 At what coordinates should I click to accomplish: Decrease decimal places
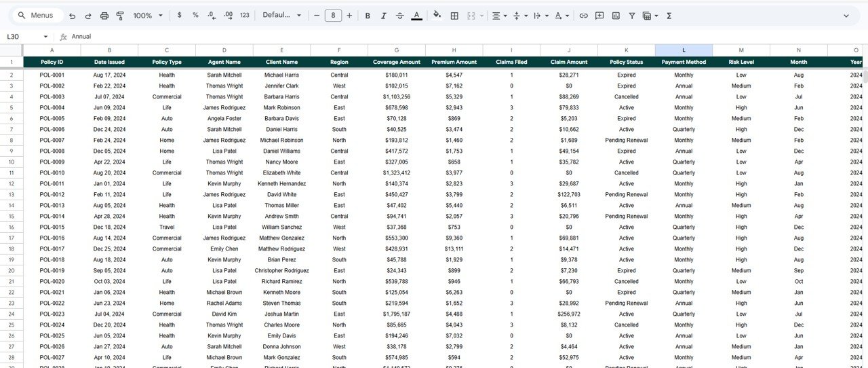(212, 16)
